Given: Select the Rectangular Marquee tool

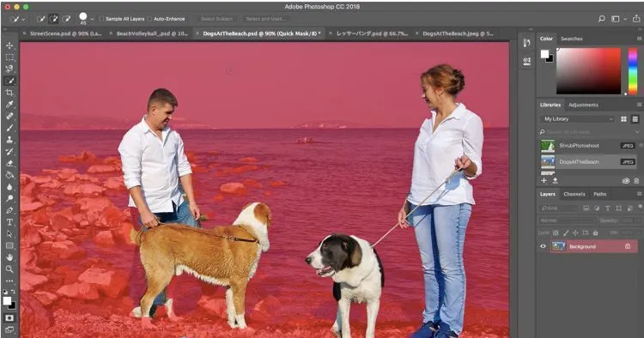Looking at the screenshot, I should (x=9, y=57).
